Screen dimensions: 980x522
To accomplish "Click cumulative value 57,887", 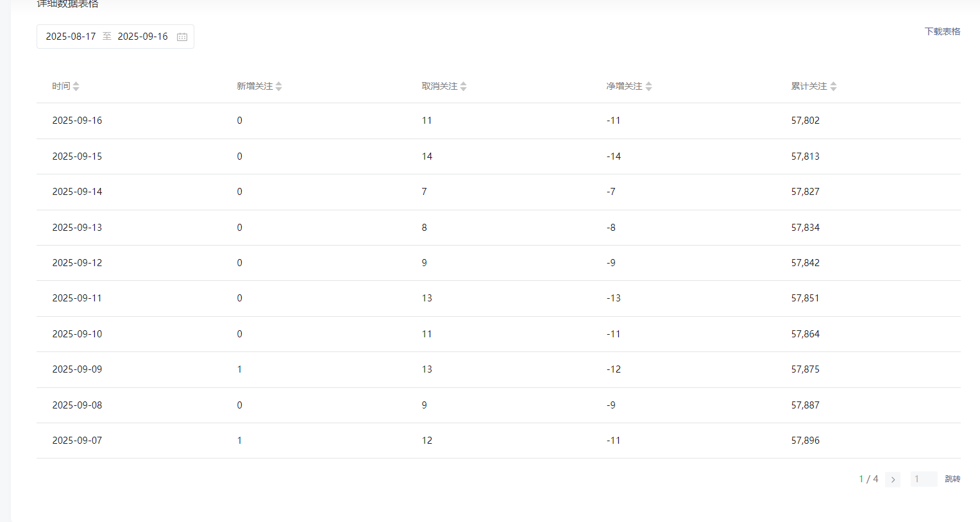I will [806, 405].
